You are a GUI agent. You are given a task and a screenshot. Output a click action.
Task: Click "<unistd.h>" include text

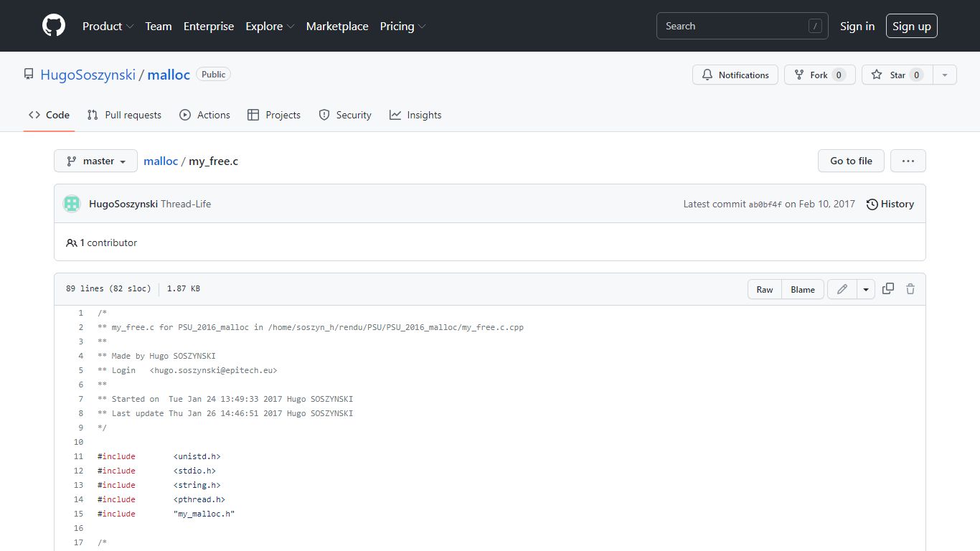(x=197, y=456)
